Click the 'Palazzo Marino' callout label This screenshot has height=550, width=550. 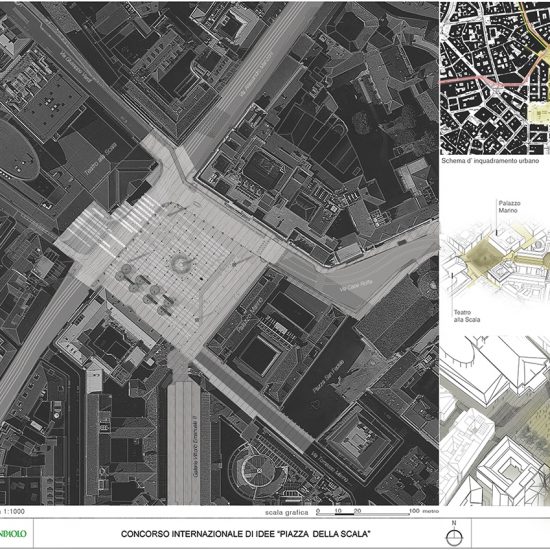[x=509, y=207]
